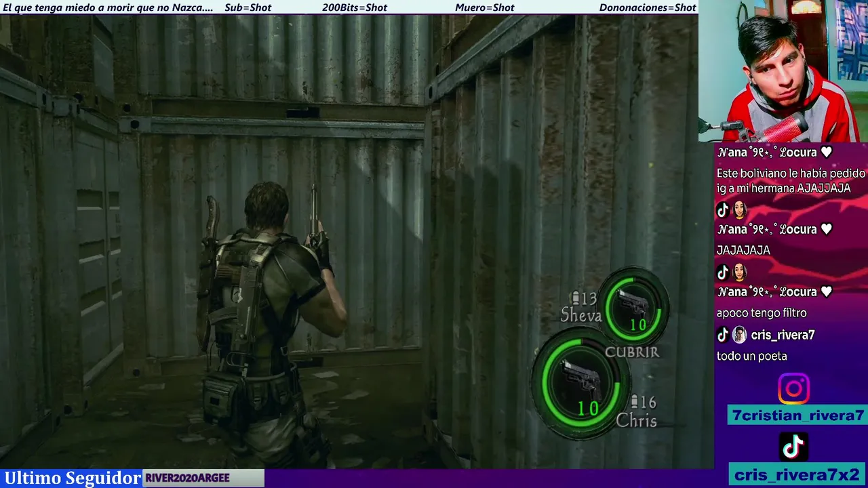
Task: Click Sheva's reserve ammo count 13
Action: (589, 298)
